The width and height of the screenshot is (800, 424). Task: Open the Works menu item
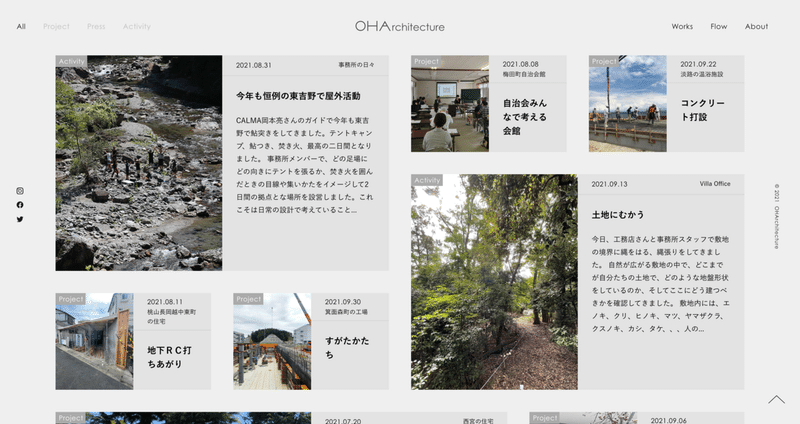(x=682, y=27)
